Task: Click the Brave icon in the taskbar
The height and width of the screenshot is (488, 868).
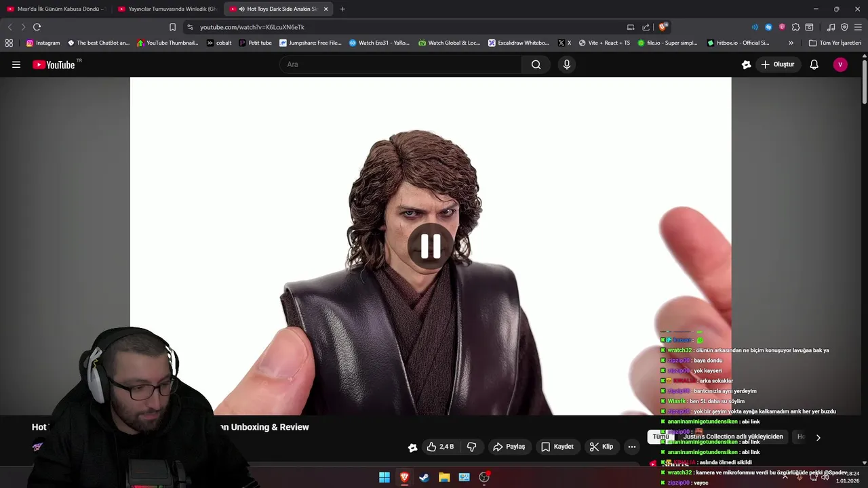Action: click(404, 477)
